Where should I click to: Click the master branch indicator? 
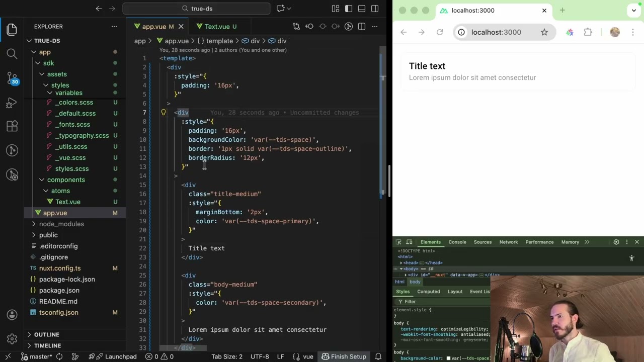(36, 356)
